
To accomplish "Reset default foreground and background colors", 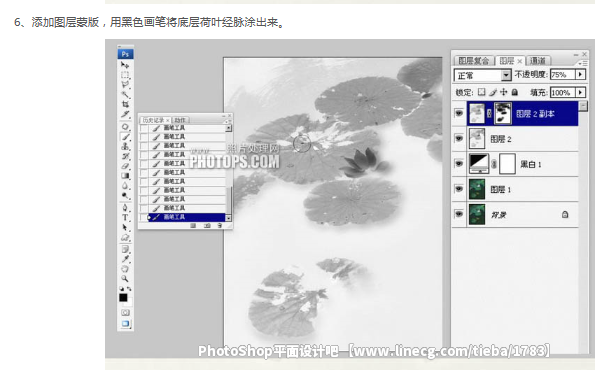I will (121, 289).
